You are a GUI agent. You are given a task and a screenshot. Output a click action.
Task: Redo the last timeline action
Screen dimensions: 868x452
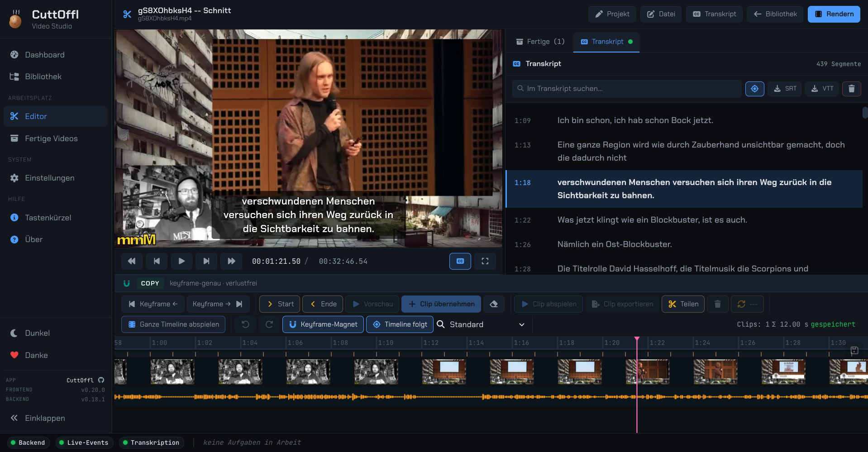coord(269,324)
